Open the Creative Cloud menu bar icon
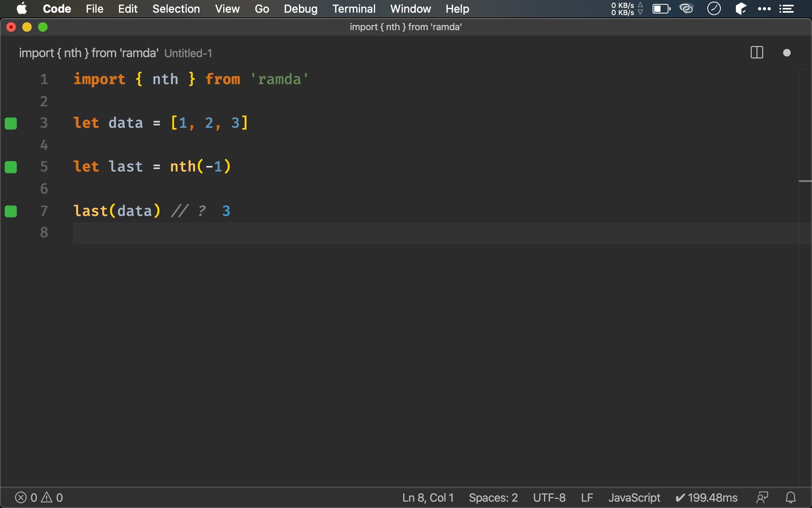 686,8
